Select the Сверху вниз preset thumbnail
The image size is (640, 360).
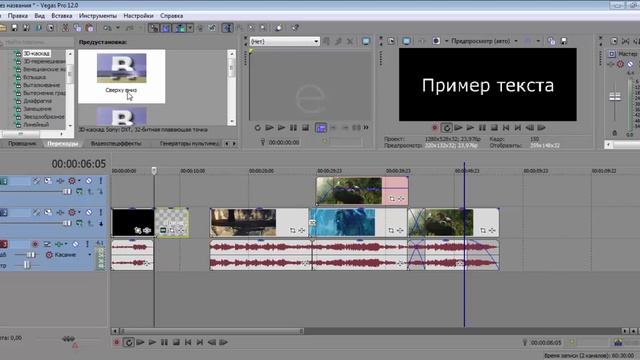coord(121,76)
